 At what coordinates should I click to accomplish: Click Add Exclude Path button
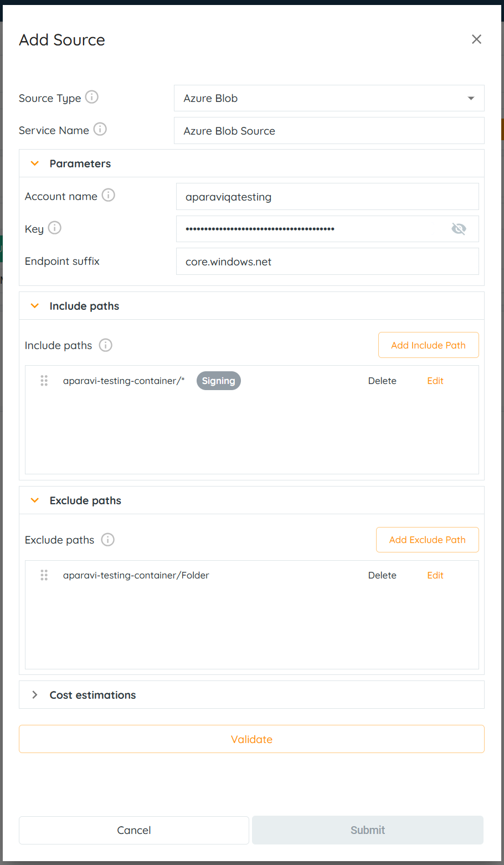pyautogui.click(x=427, y=540)
